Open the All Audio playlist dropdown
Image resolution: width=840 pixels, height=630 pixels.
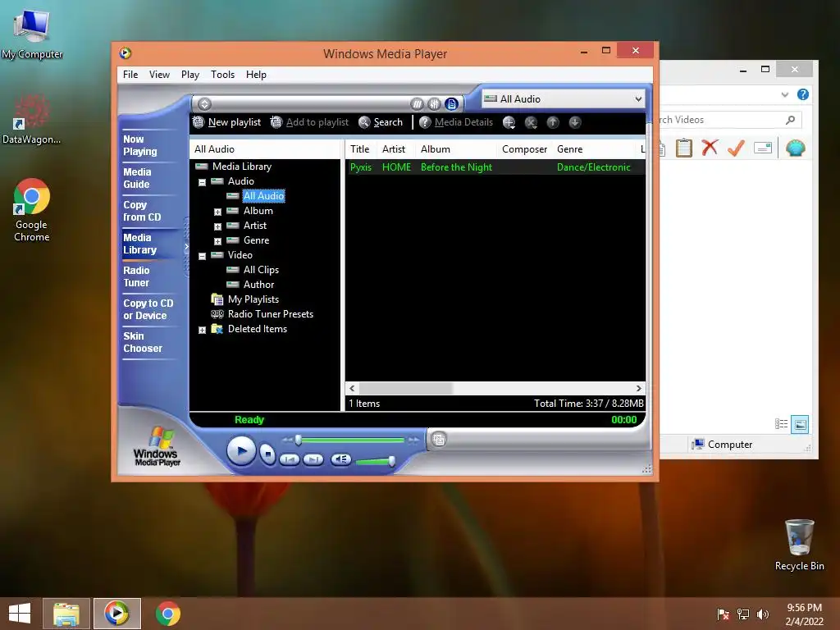(563, 98)
